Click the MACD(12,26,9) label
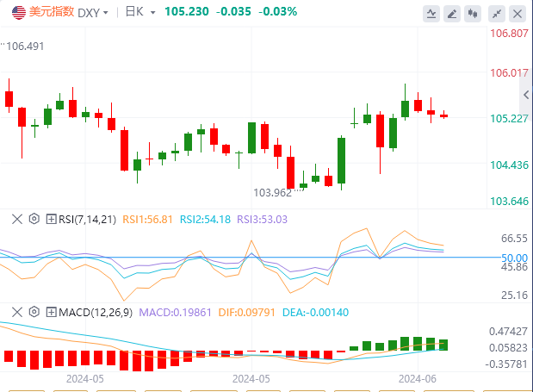The image size is (533, 392). (x=96, y=312)
